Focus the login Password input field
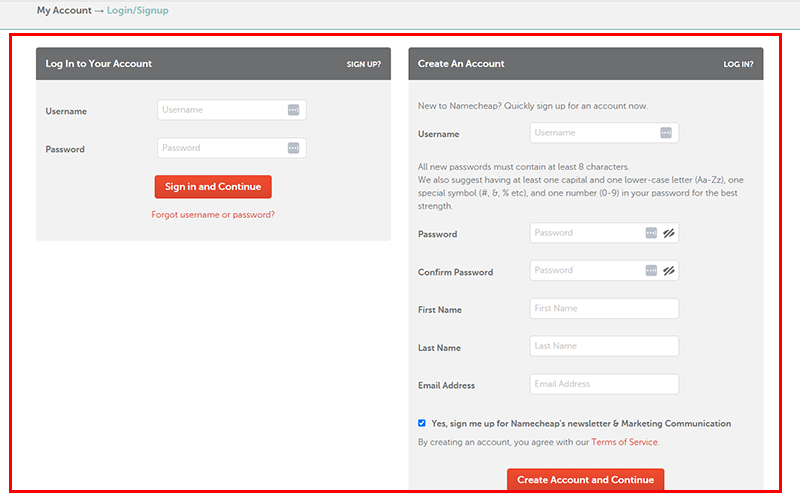800x494 pixels. (x=232, y=148)
